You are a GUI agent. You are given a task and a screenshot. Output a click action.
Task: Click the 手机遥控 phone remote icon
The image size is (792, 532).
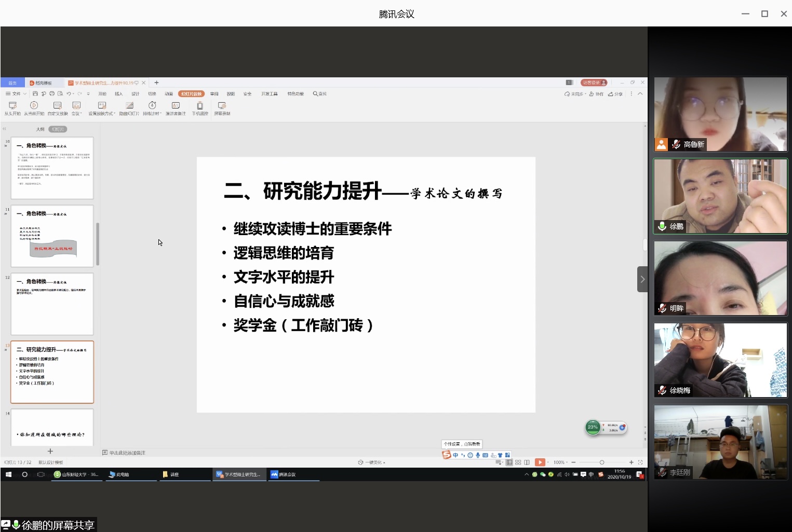coord(200,105)
